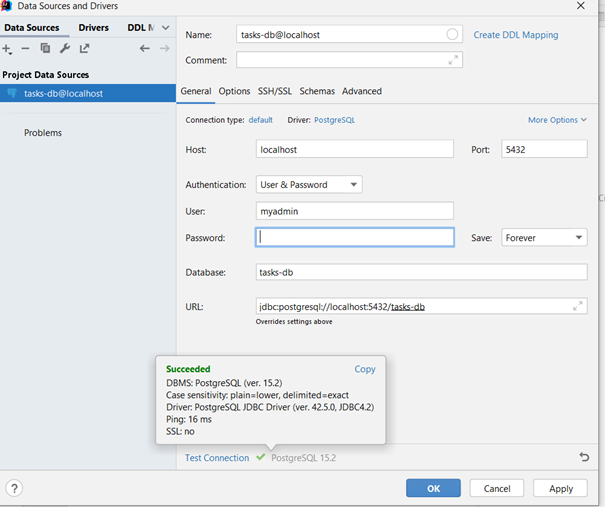Image resolution: width=605 pixels, height=507 pixels.
Task: Click the Test Connection link
Action: tap(217, 458)
